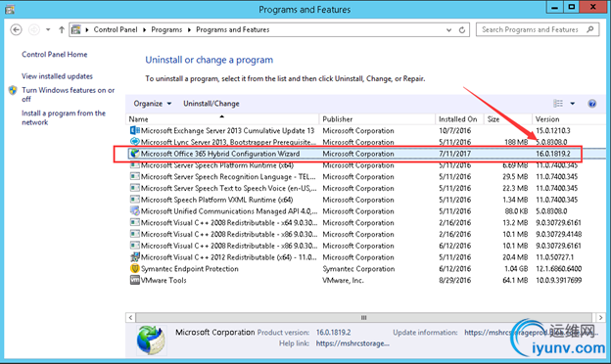The image size is (611, 364).
Task: Select Microsoft Unified Communications Managed API 4.0
Action: point(229,211)
